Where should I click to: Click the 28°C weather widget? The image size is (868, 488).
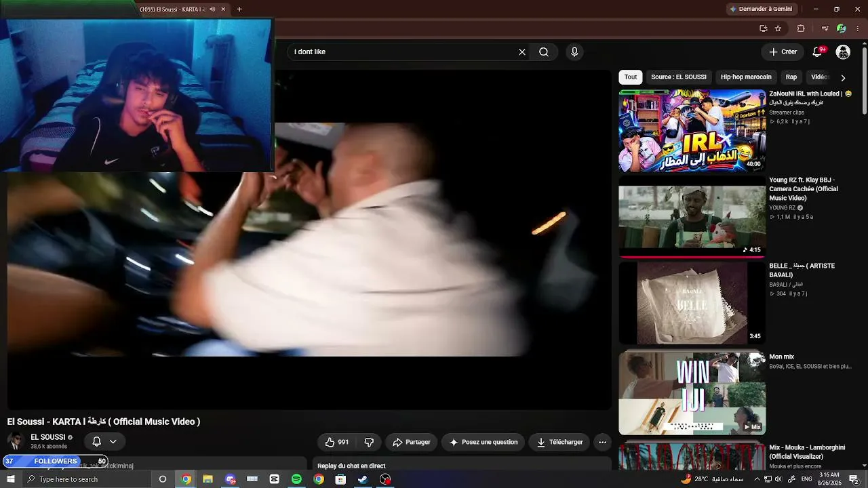pos(711,479)
